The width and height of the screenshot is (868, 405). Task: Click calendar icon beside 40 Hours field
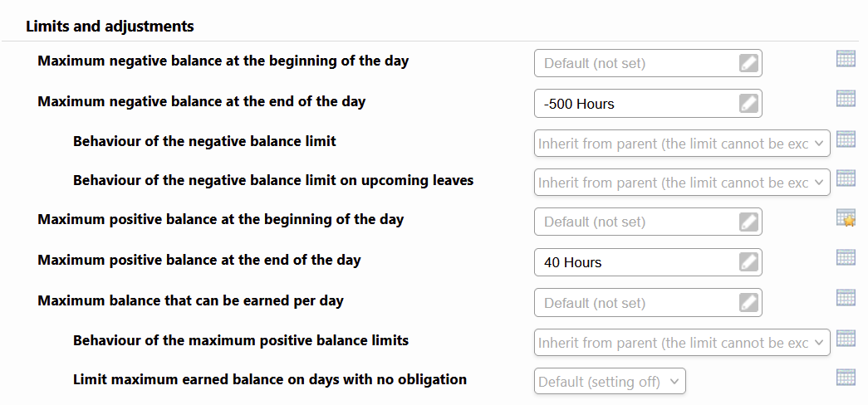[846, 257]
